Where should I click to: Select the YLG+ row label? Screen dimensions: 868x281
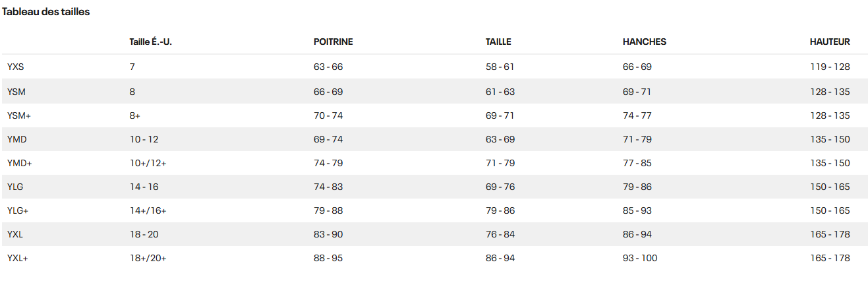point(19,210)
